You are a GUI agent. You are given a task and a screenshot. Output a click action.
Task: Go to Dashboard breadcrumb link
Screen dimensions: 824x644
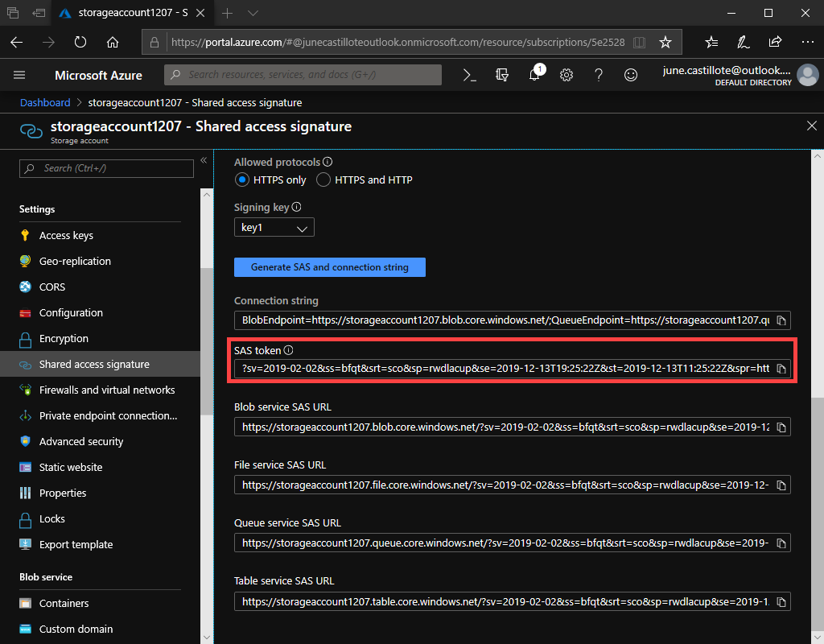pos(45,102)
